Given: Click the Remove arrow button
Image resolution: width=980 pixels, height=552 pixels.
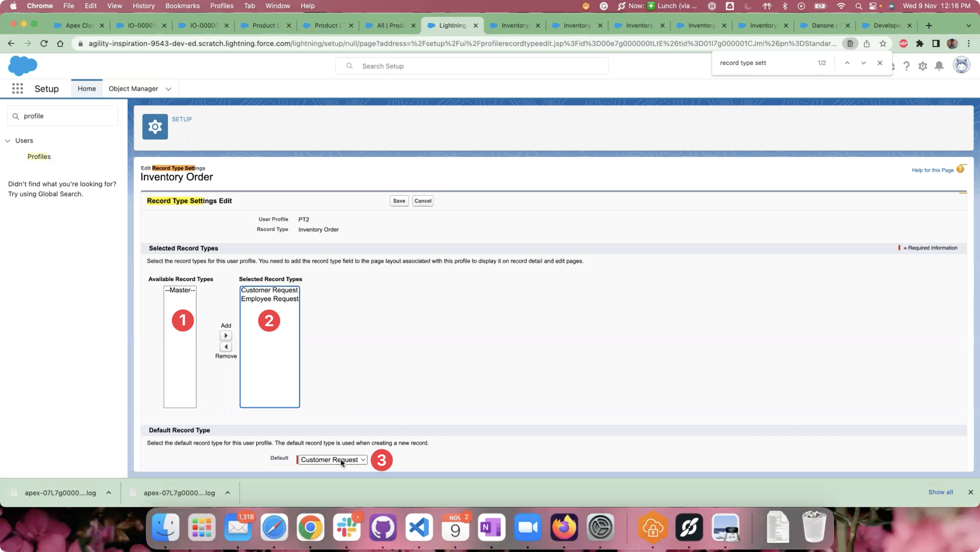Looking at the screenshot, I should pyautogui.click(x=226, y=347).
